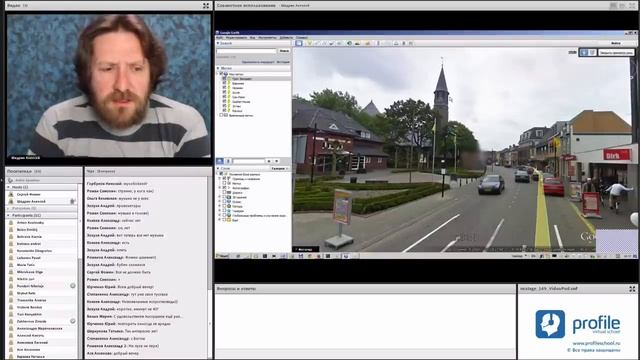640x360 pixels.
Task: Toggle the Временные метки checkbox
Action: (x=222, y=115)
